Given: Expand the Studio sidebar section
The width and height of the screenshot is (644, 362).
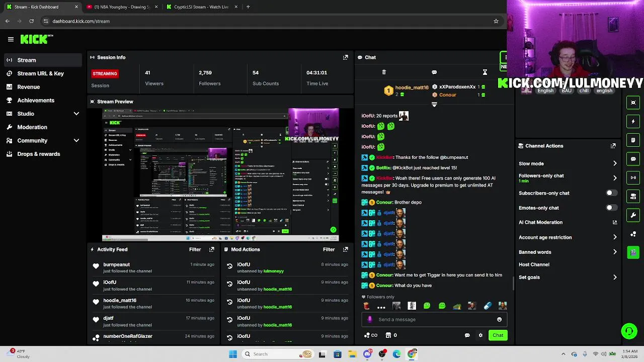Looking at the screenshot, I should pos(76,114).
